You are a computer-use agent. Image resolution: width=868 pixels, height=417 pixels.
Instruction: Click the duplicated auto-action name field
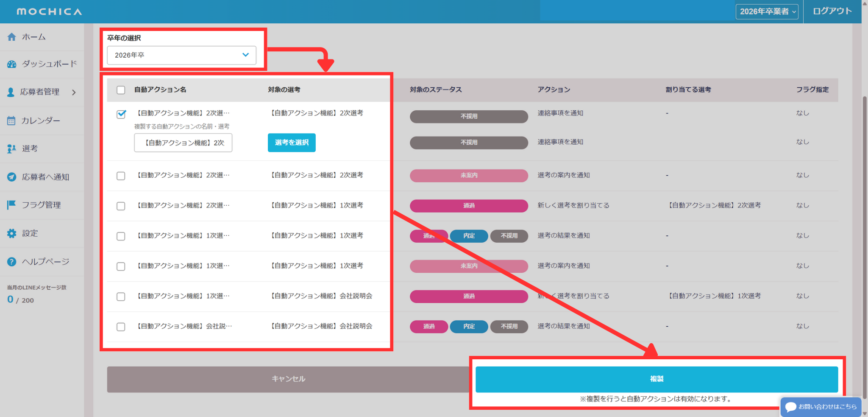point(183,143)
